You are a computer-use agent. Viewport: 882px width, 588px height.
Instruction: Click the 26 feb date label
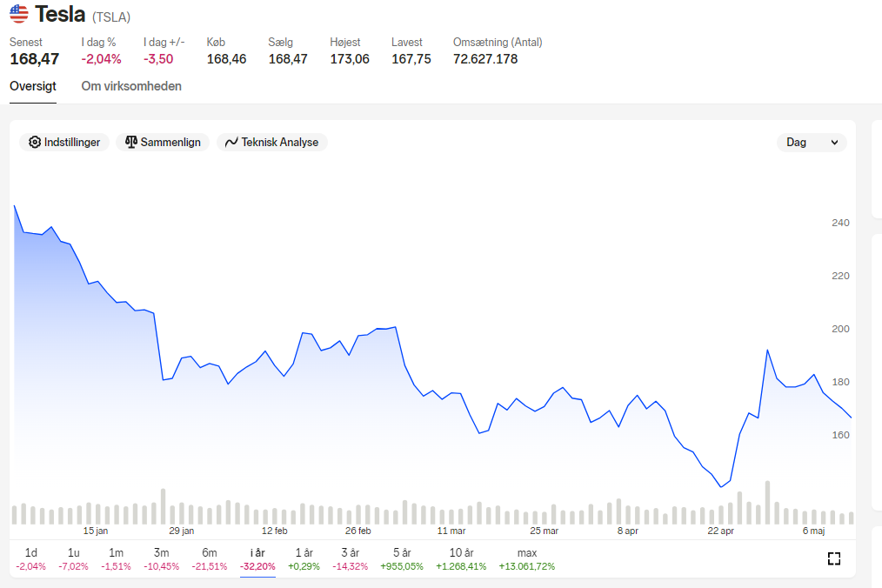click(x=358, y=531)
